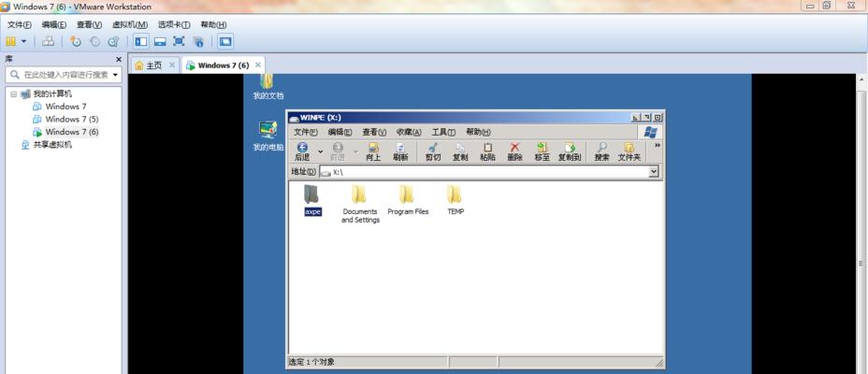
Task: Toggle the library sidebar view
Action: click(141, 41)
